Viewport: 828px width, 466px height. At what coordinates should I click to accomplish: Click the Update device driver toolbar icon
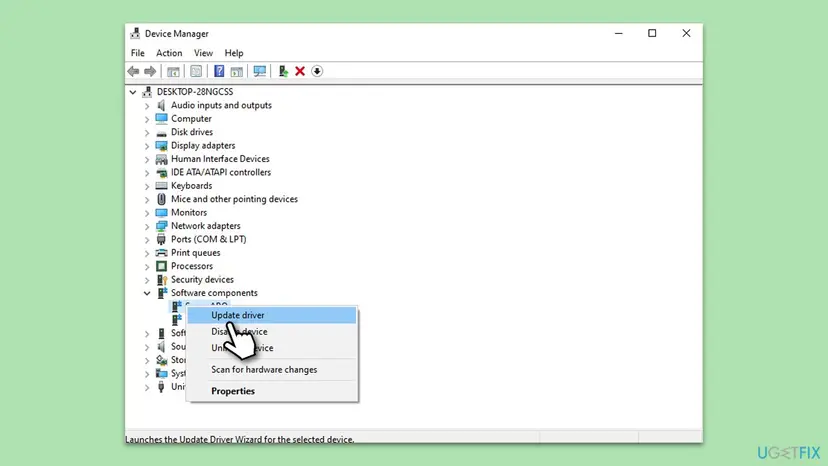coord(283,71)
